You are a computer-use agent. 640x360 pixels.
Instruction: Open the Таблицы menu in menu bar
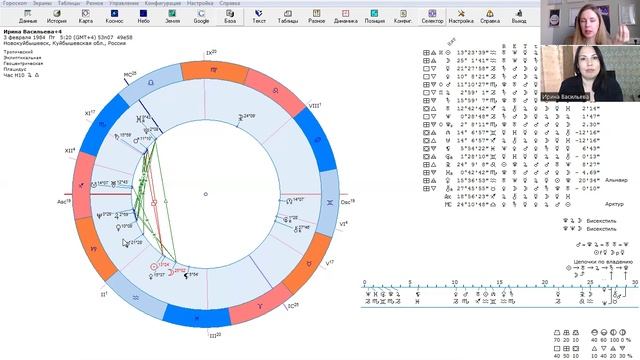pos(69,3)
